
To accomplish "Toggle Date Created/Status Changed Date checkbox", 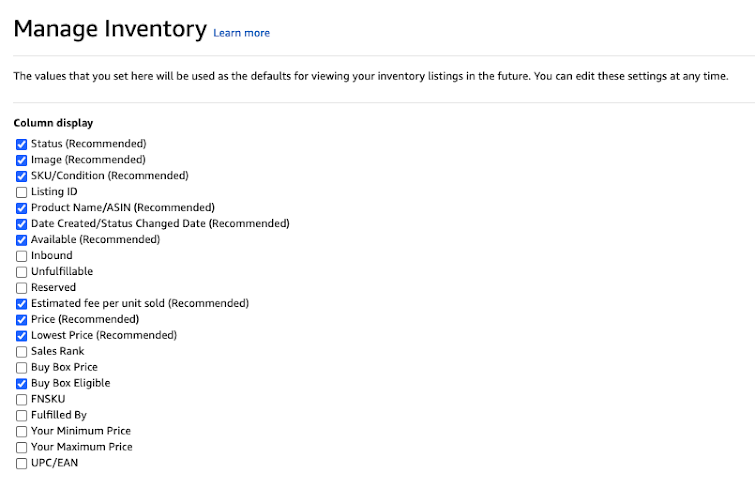I will pyautogui.click(x=22, y=224).
